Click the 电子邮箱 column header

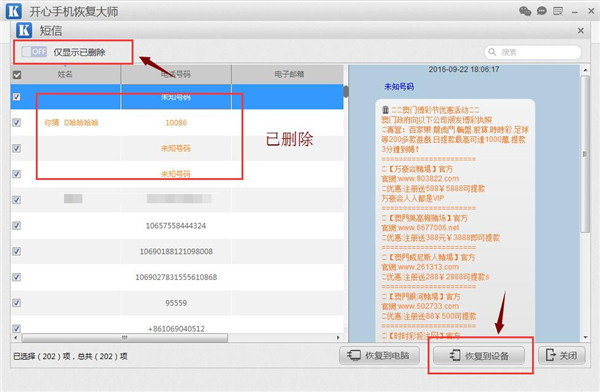289,74
